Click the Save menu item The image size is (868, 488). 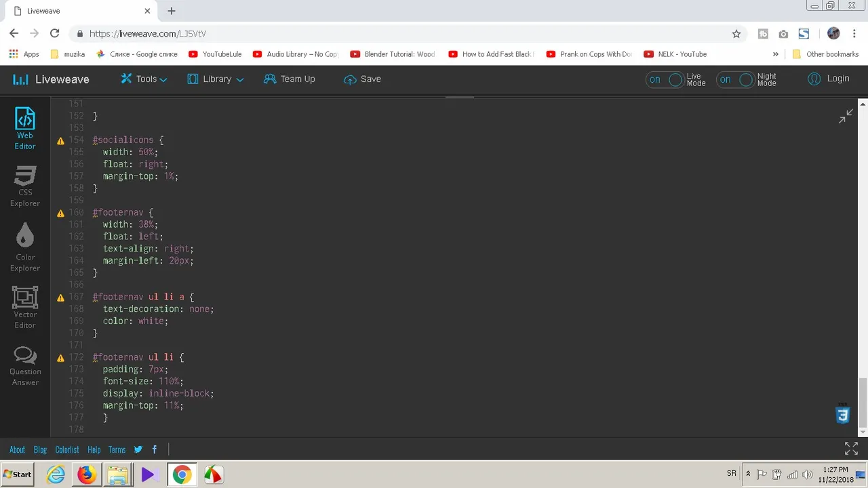pos(362,79)
